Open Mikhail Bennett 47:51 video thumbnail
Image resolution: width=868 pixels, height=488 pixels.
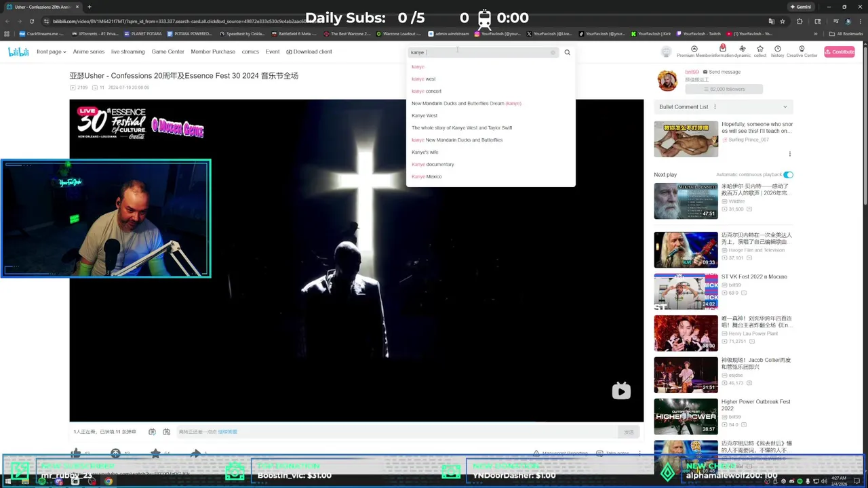point(686,201)
